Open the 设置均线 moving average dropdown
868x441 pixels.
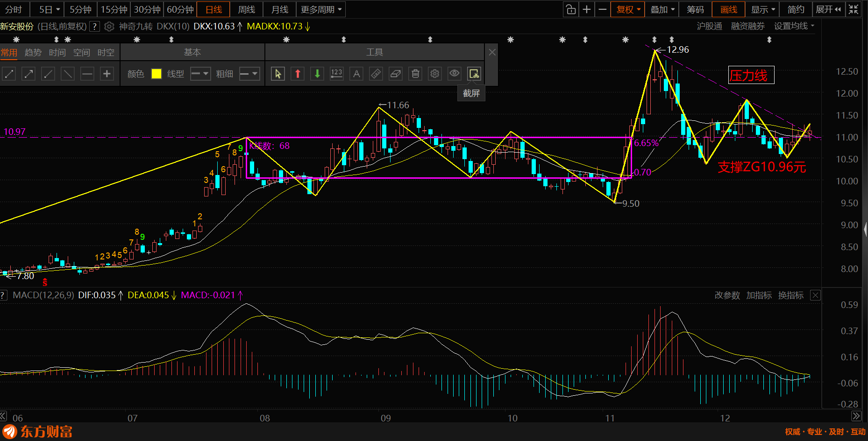794,26
